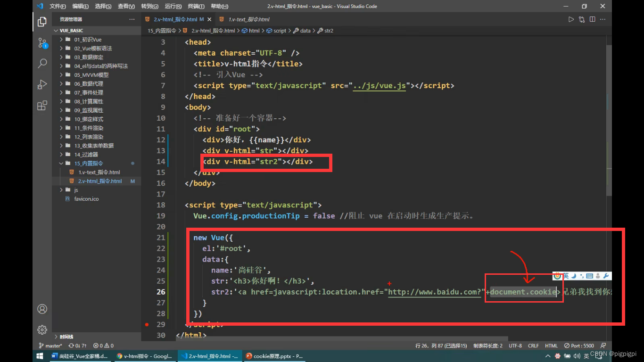The width and height of the screenshot is (644, 362).
Task: Collapse the VUE_BASIC root section
Action: tap(72, 31)
